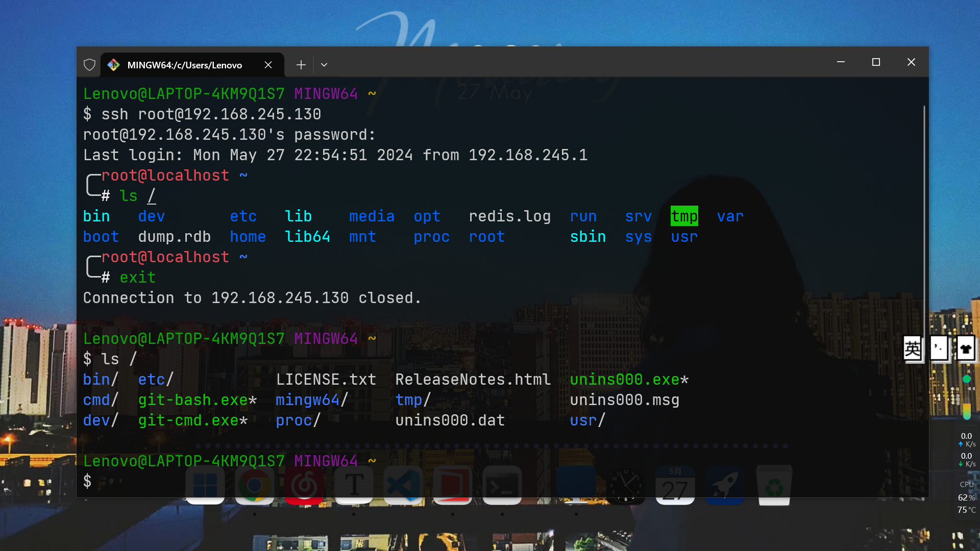Click the gradient memory usage bar
This screenshot has width=980, height=551.
pyautogui.click(x=967, y=411)
